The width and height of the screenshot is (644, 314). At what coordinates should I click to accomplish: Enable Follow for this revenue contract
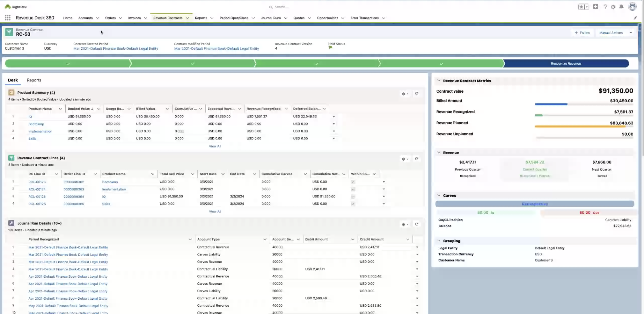pos(582,32)
